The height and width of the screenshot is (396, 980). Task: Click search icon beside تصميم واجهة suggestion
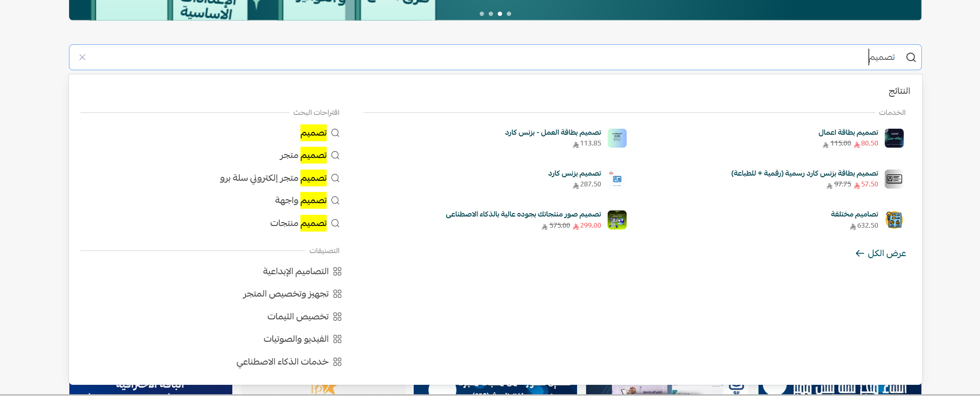(335, 200)
